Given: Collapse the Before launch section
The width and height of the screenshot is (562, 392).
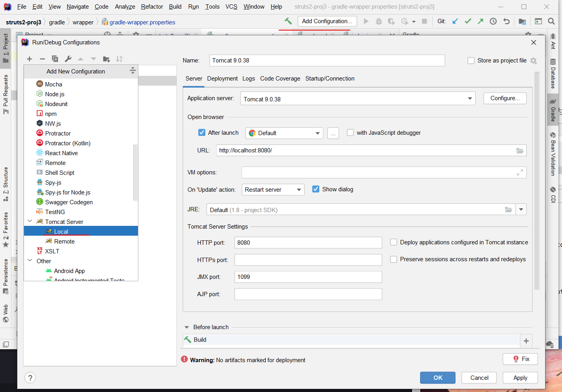Looking at the screenshot, I should 187,327.
